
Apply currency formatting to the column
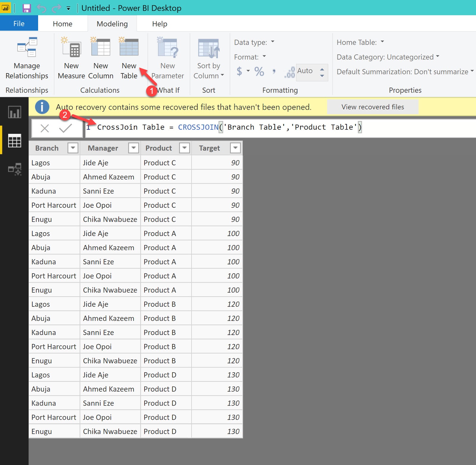239,71
